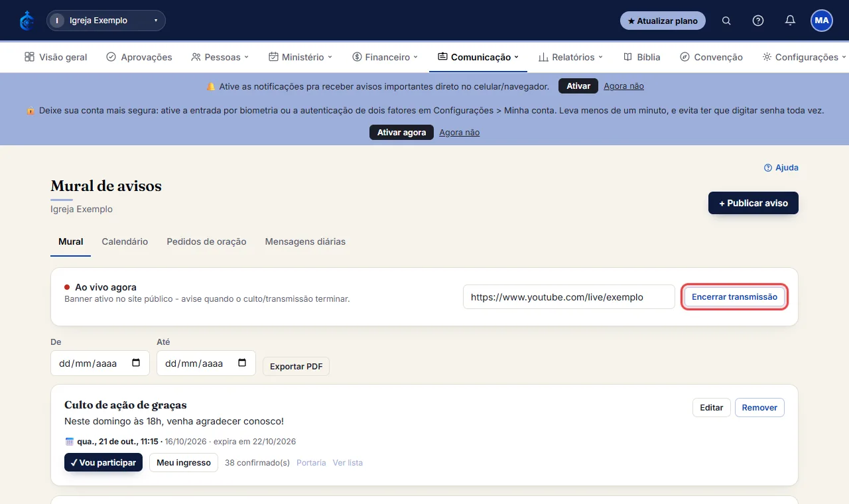Click Encerrar transmissão

click(x=734, y=297)
